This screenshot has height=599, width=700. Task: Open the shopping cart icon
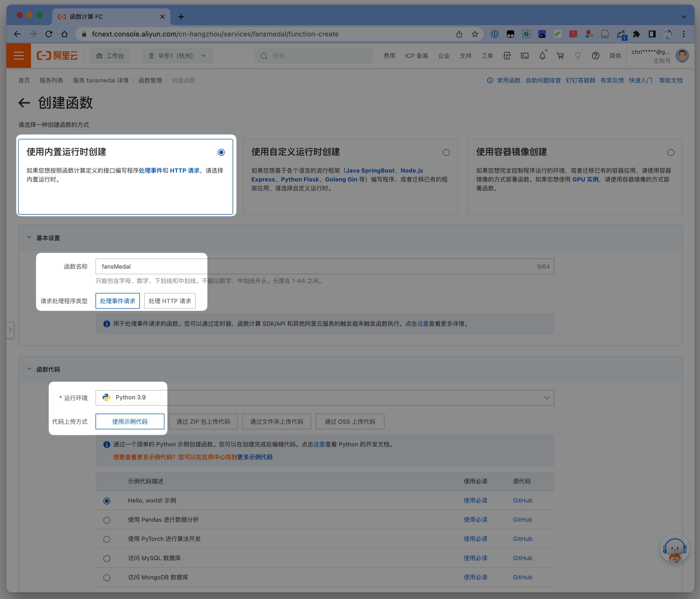tap(560, 56)
